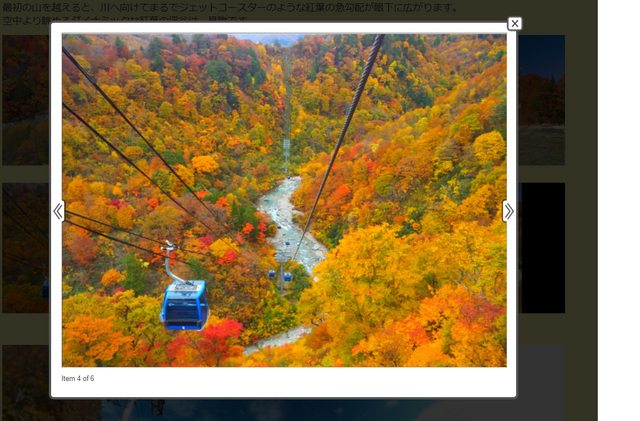Select the dimmed top-left background thumbnail
The height and width of the screenshot is (421, 640).
pyautogui.click(x=26, y=100)
